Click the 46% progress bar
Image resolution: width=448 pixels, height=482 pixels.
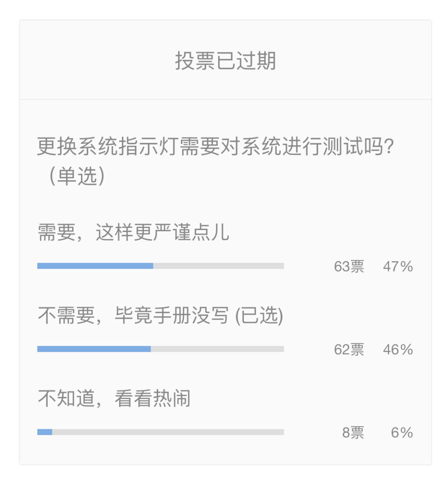(160, 349)
